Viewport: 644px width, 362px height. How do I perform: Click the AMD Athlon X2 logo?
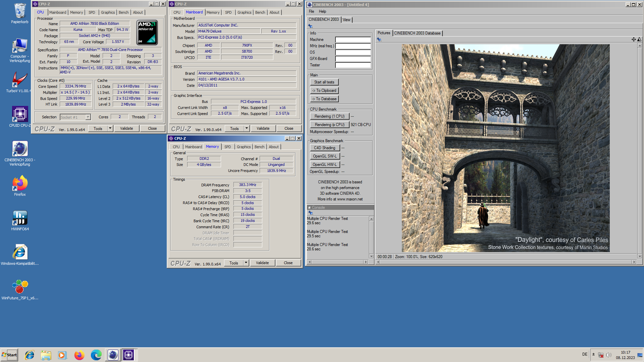147,33
